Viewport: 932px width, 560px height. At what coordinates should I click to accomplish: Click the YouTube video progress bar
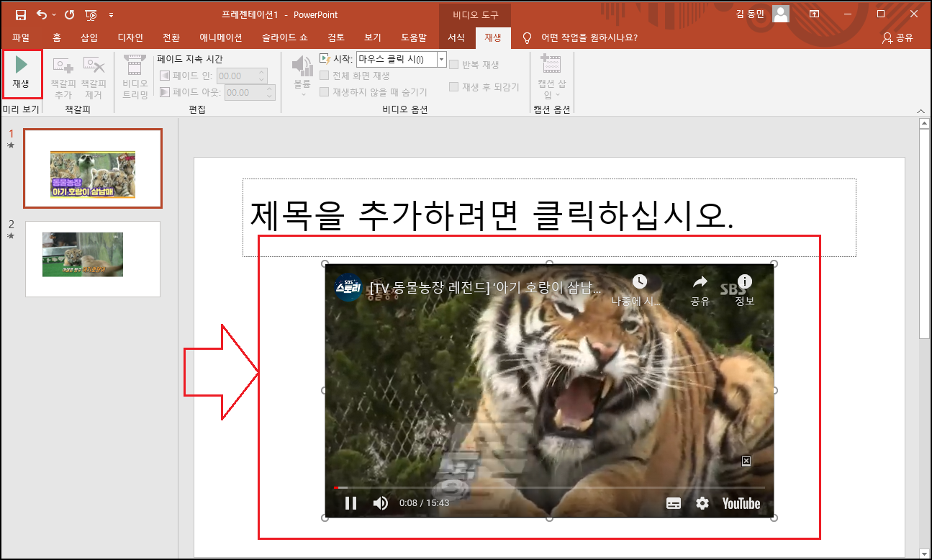549,487
